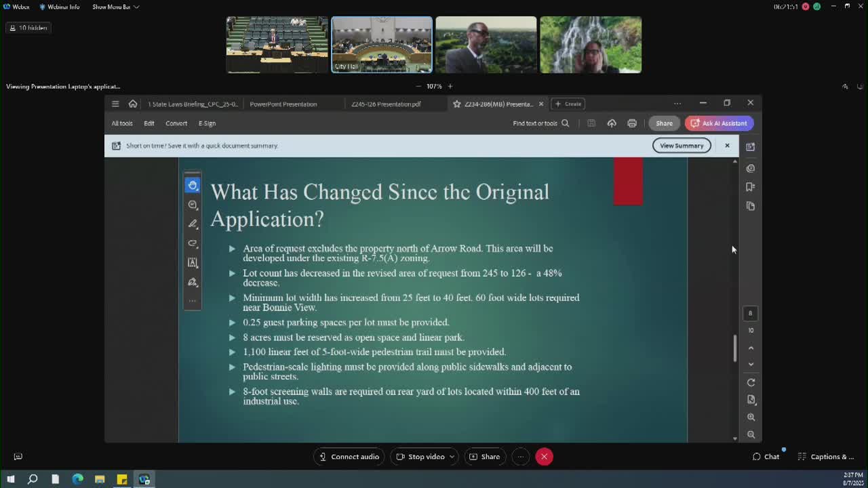Screen dimensions: 868x488
Task: Open Webex more options ellipsis
Action: pyautogui.click(x=520, y=457)
